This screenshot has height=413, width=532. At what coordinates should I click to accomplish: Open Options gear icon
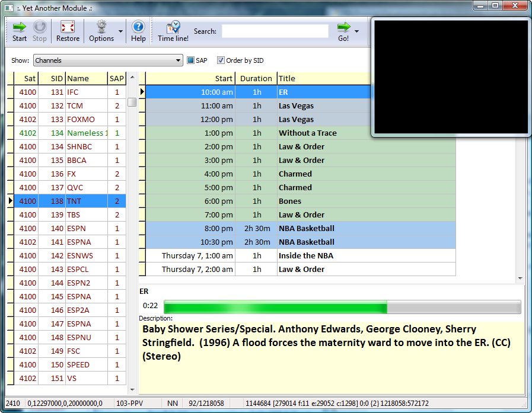101,27
